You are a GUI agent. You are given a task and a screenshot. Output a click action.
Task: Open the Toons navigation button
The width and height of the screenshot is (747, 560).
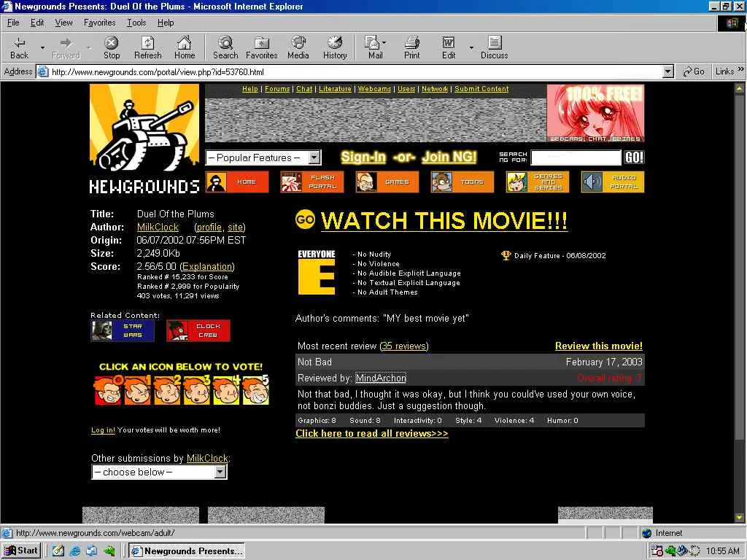(x=462, y=182)
